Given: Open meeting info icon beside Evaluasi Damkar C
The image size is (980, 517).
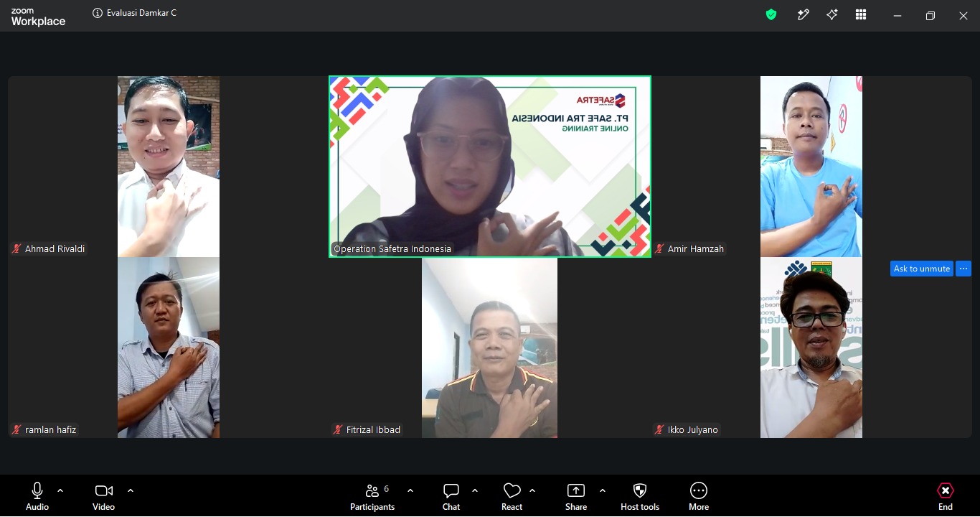Looking at the screenshot, I should [98, 13].
